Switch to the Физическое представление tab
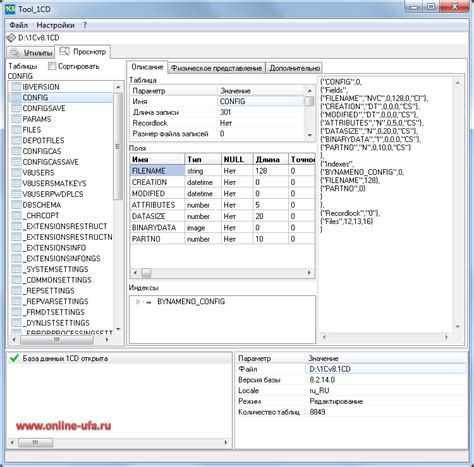The image size is (474, 467). point(216,68)
